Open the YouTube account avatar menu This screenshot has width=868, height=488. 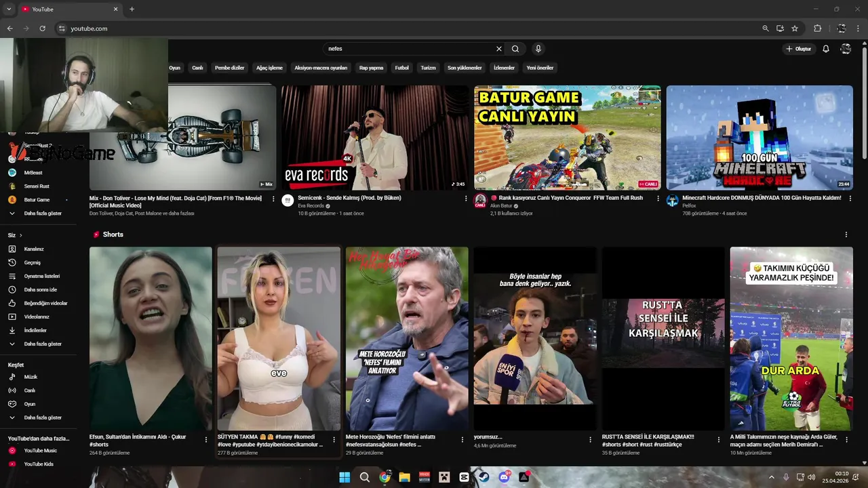846,49
